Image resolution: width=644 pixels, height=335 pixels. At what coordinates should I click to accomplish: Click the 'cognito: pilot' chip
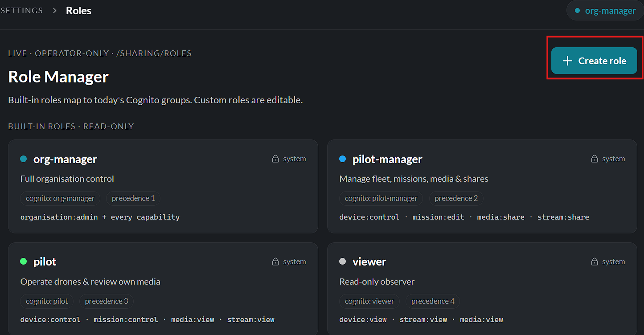[x=47, y=301]
